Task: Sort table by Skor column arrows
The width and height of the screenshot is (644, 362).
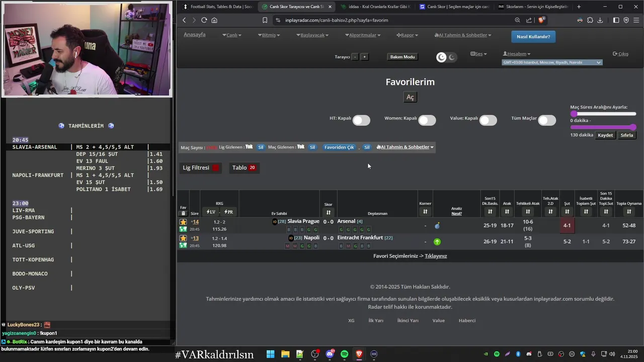Action: pyautogui.click(x=329, y=213)
